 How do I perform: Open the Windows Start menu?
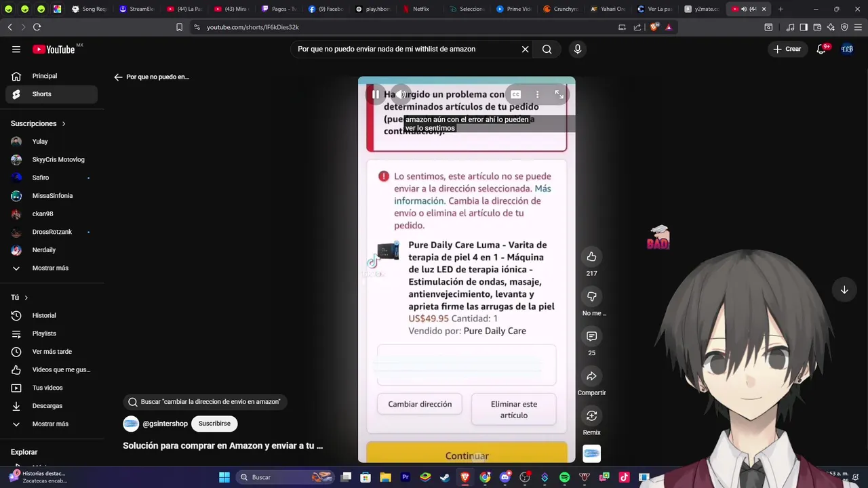click(x=224, y=477)
